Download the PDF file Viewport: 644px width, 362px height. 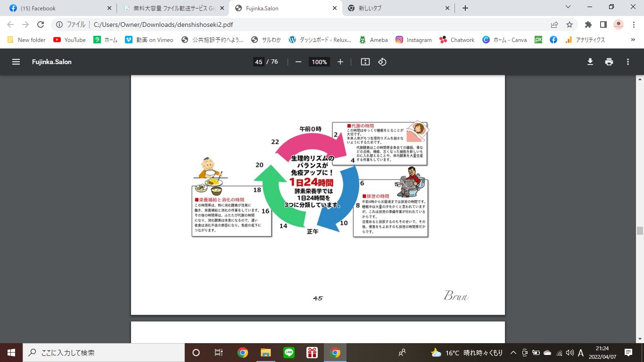tap(590, 62)
